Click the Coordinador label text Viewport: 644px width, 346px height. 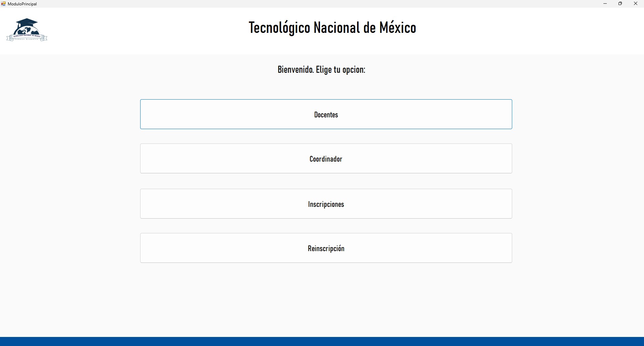click(326, 159)
